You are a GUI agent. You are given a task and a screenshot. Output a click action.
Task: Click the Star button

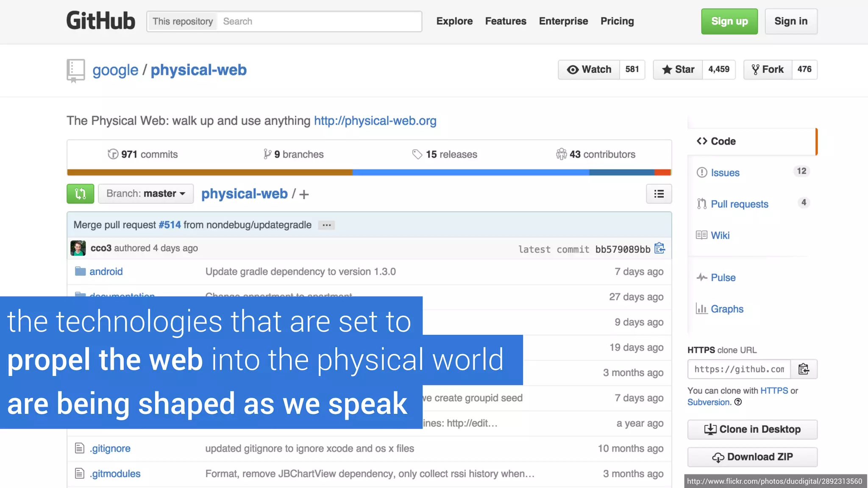[x=678, y=69]
